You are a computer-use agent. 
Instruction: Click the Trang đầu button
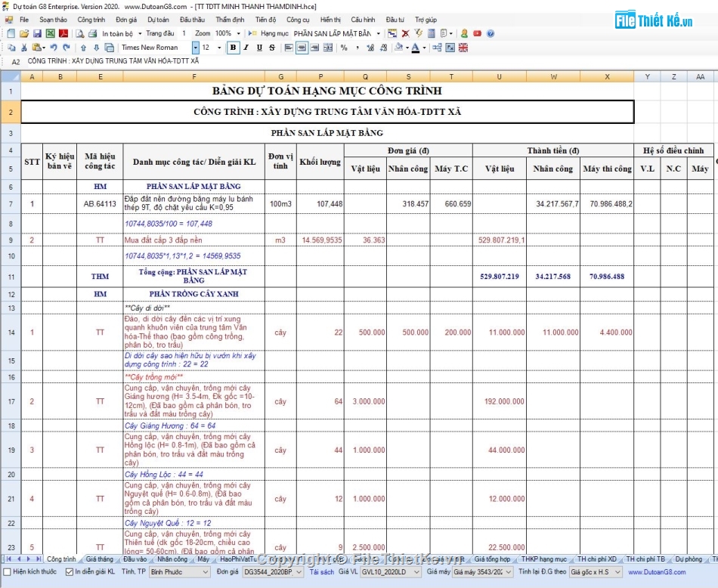159,33
